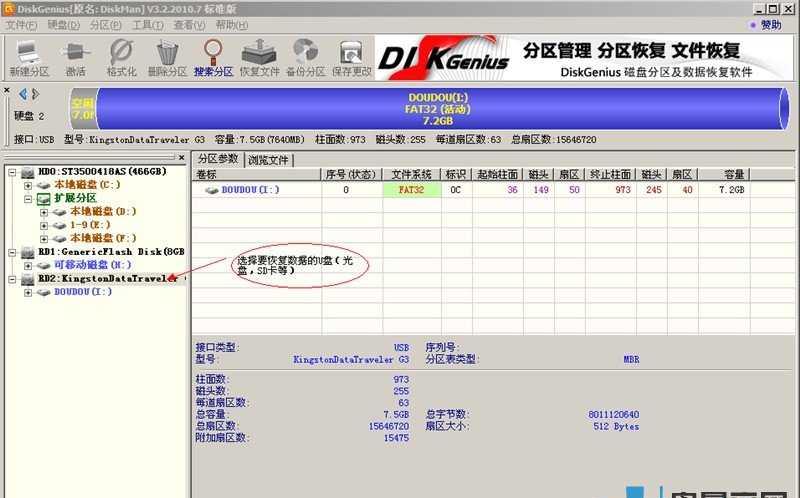Viewport: 800px width, 498px height.
Task: Collapse the HD0 ST3500418AS disk node
Action: coord(12,172)
